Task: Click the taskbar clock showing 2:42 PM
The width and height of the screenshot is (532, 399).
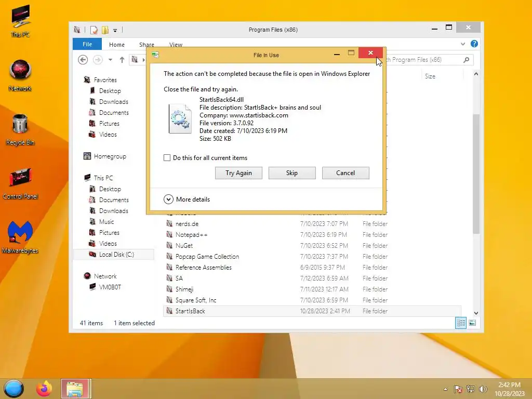Action: pos(509,389)
